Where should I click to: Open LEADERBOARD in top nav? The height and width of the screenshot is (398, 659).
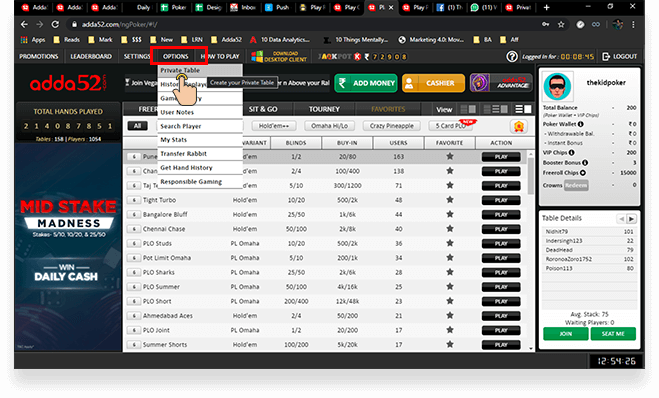(x=91, y=56)
